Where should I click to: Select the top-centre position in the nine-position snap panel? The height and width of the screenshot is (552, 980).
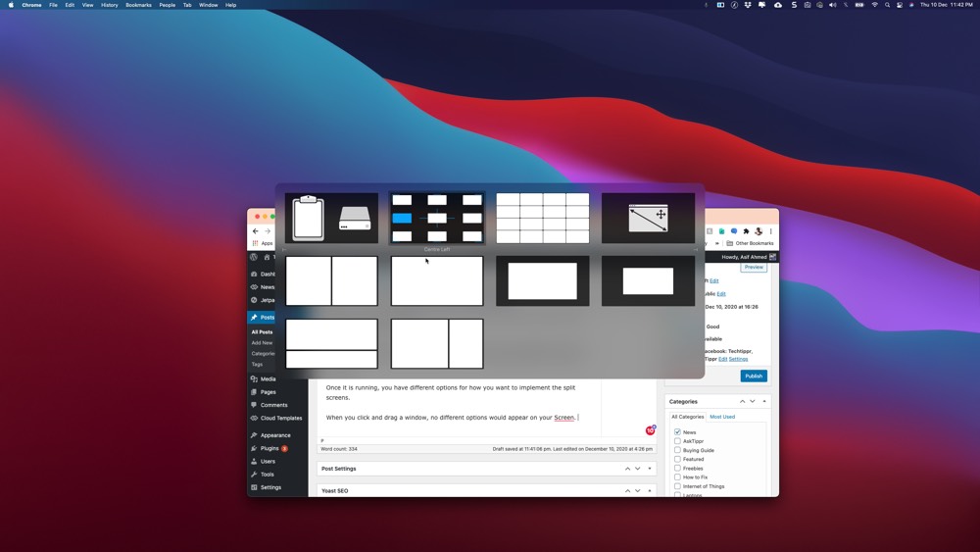click(437, 200)
